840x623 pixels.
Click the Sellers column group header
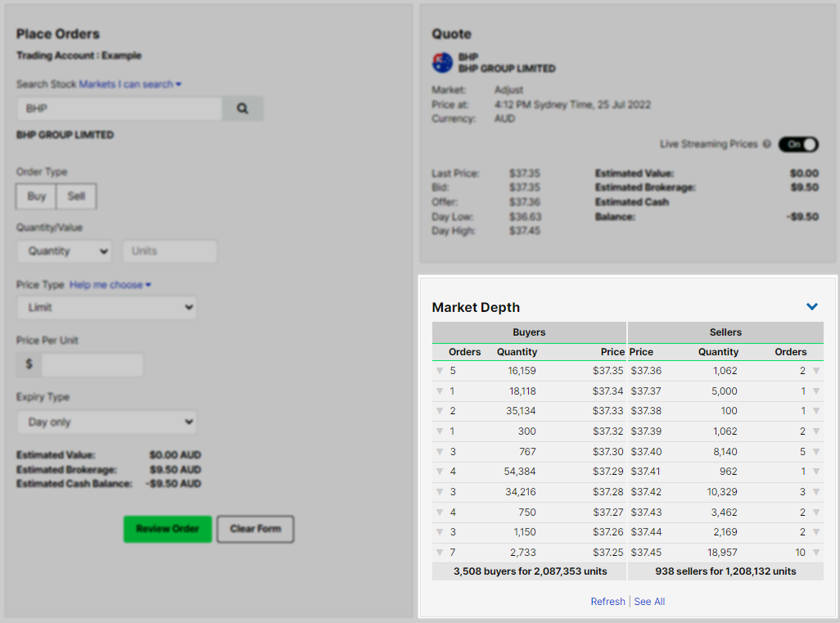(x=725, y=332)
